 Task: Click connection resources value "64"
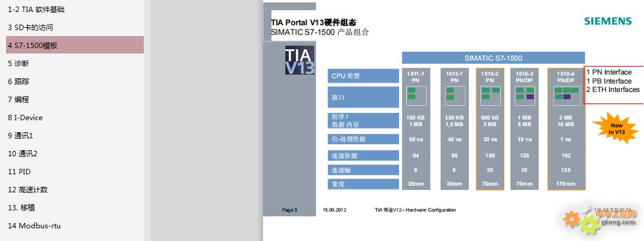pos(416,156)
